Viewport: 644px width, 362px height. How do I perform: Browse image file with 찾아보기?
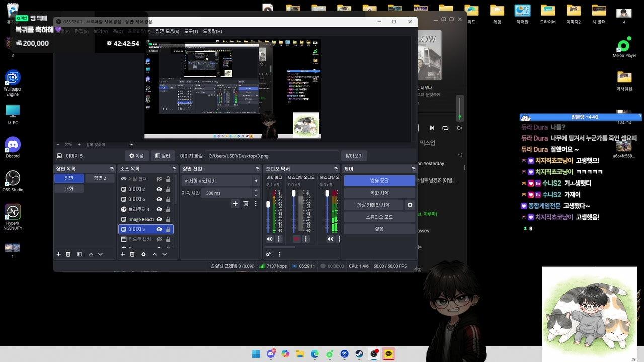tap(354, 156)
